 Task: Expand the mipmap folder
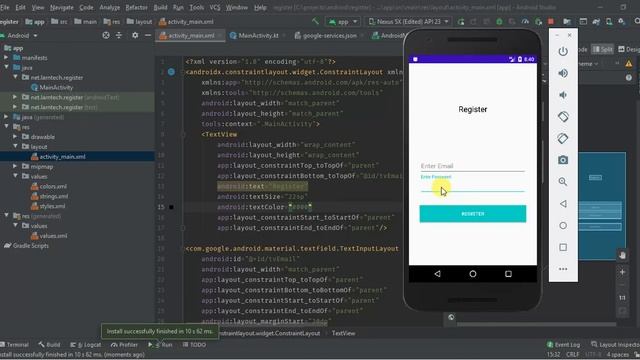(15, 166)
